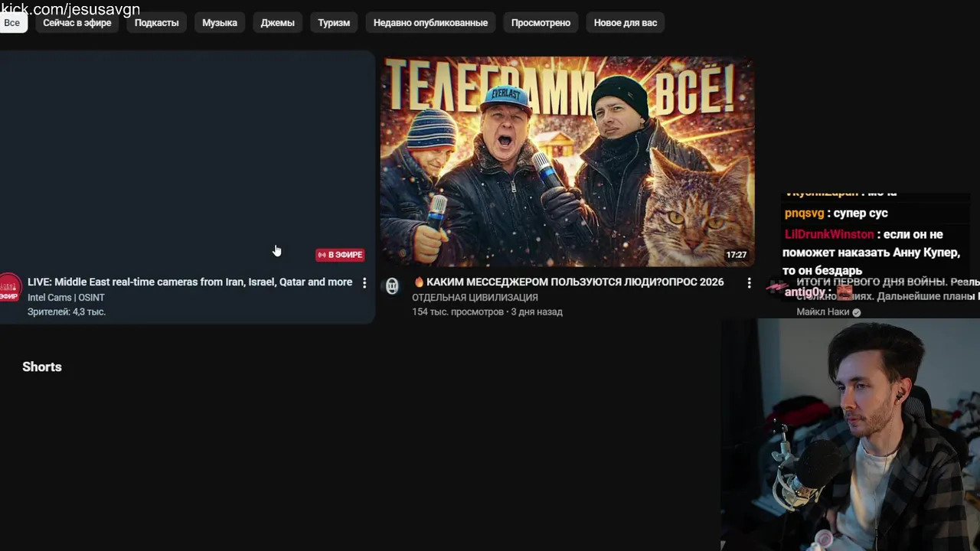Click 'Зрителей: 4,3 тыс.' viewer count
The height and width of the screenshot is (551, 980).
67,312
